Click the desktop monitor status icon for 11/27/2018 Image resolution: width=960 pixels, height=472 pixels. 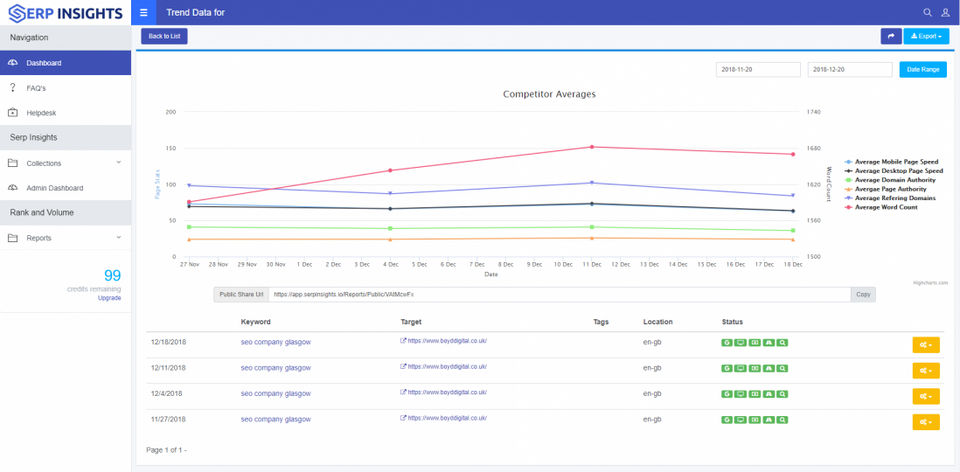(x=740, y=419)
